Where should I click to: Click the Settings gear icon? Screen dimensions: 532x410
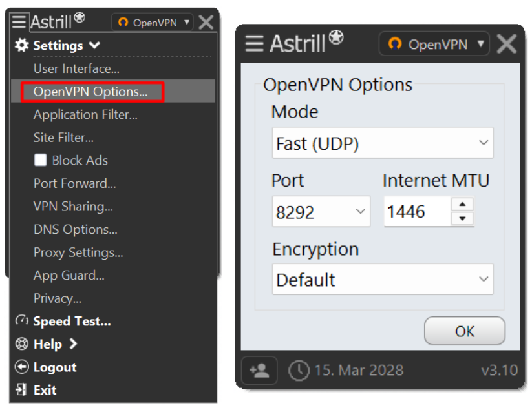(22, 45)
